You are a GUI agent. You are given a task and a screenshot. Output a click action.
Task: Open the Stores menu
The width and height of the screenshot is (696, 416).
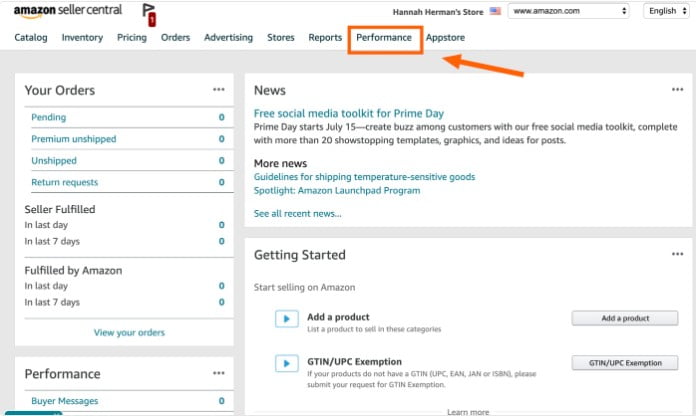(281, 38)
